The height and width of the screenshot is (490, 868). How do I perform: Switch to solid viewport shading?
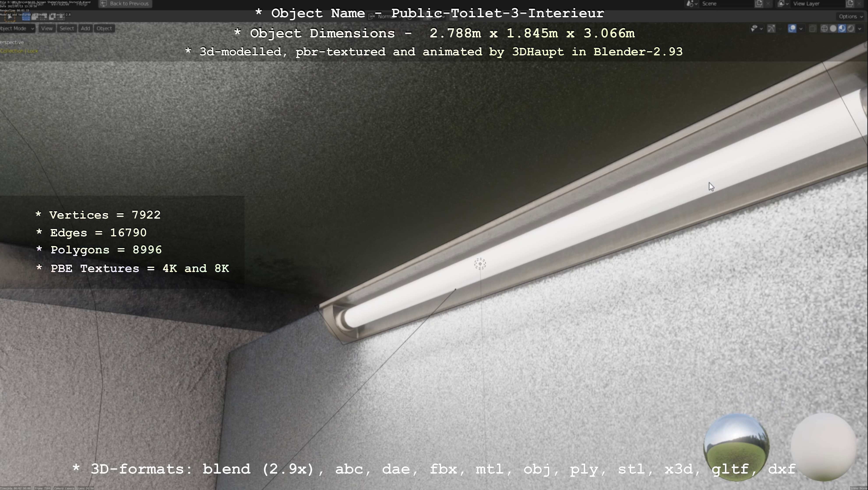click(833, 29)
